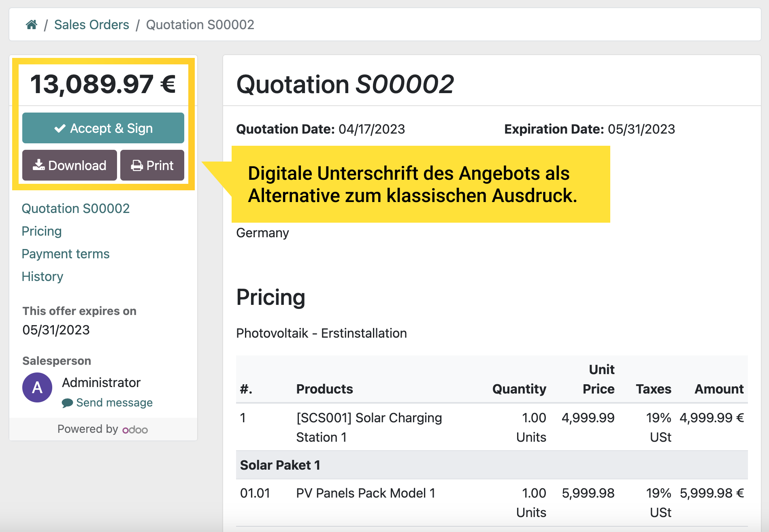Click the Amount column header
Viewport: 769px width, 532px height.
click(719, 389)
